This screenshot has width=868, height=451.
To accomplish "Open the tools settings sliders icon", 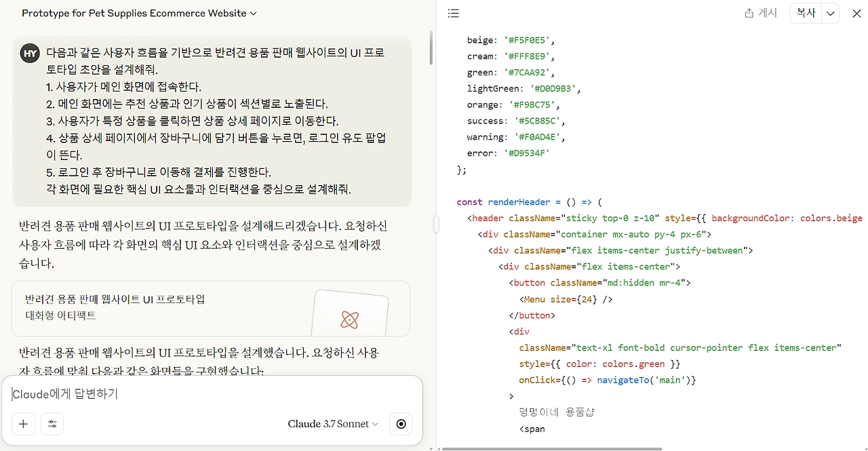I will coord(52,424).
